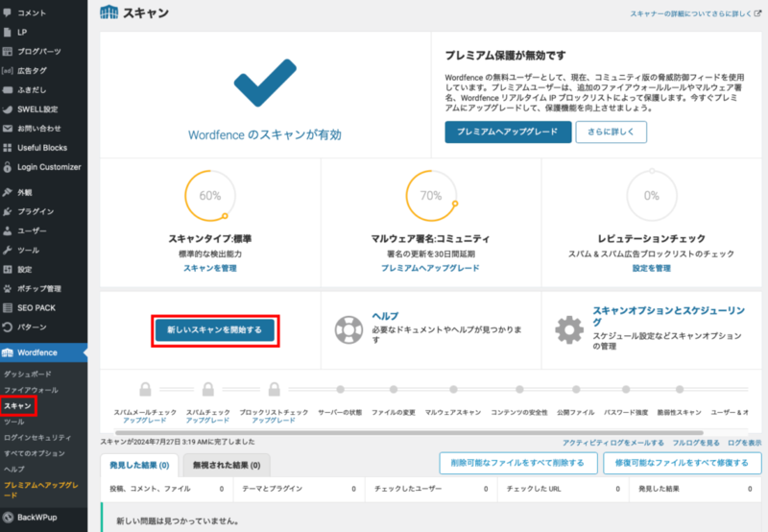
Task: Click the ふきだし speech bubble icon
Action: click(x=8, y=90)
